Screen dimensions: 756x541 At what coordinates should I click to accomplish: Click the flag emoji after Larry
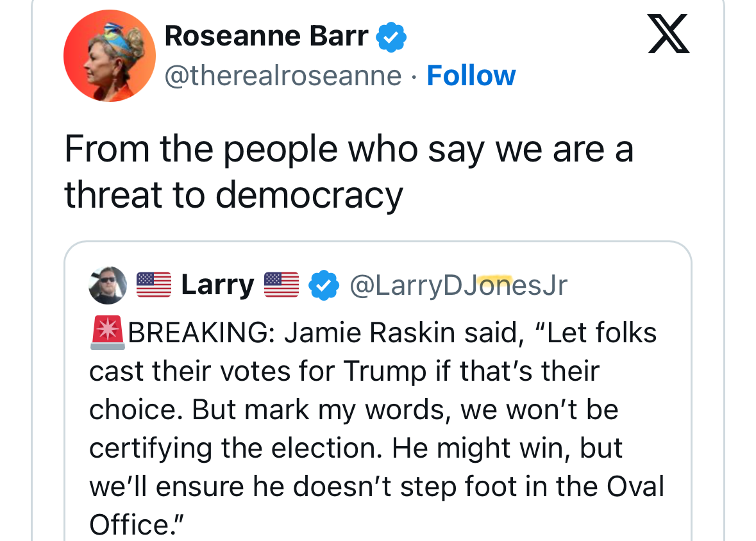[x=281, y=285]
